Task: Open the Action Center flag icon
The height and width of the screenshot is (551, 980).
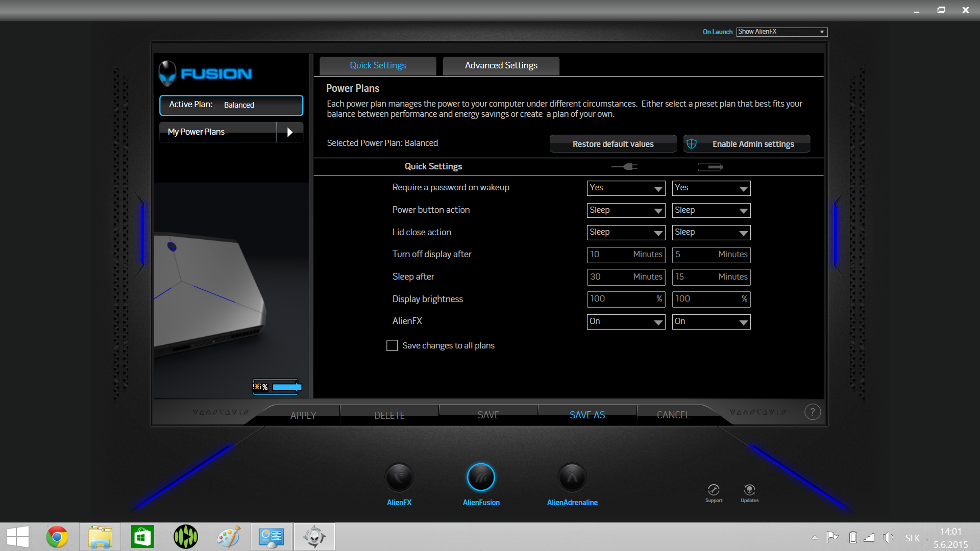Action: click(x=832, y=537)
